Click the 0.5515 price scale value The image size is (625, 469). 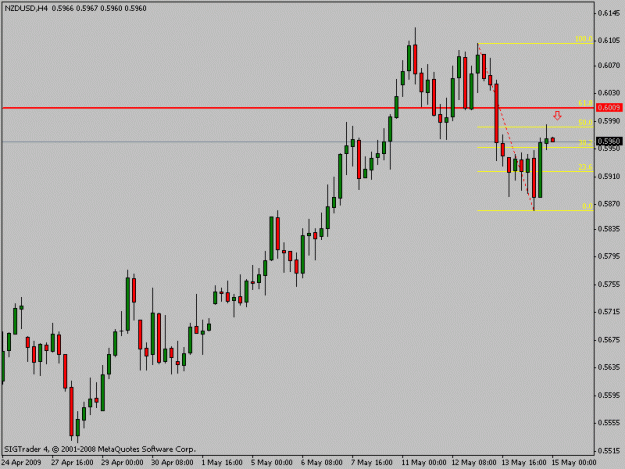609,450
